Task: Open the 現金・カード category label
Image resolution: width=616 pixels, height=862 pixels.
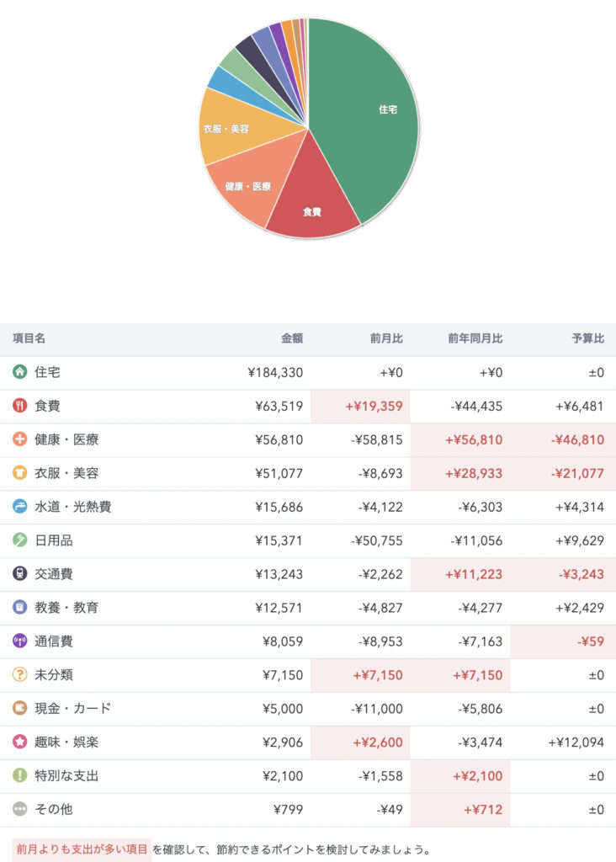Action: (x=72, y=709)
